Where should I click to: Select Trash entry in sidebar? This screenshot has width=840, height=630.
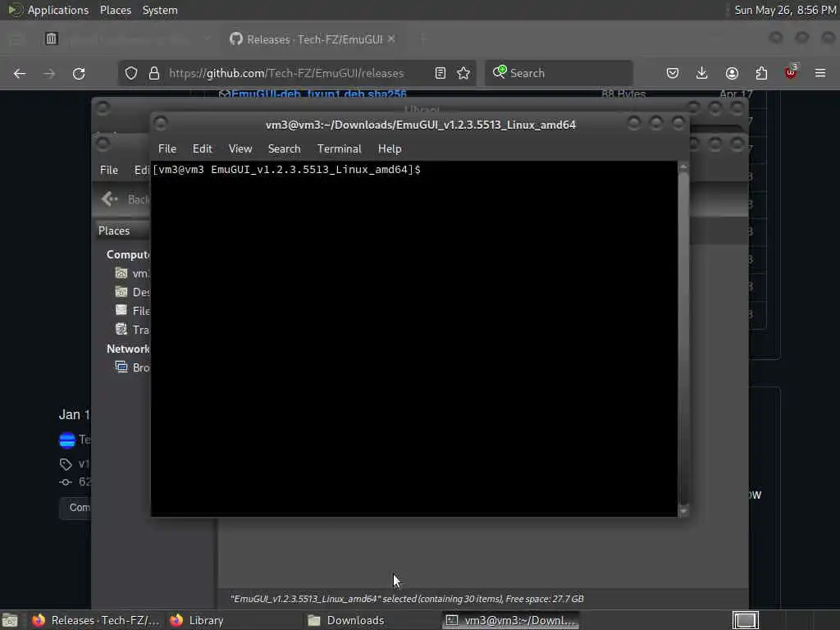click(x=132, y=330)
